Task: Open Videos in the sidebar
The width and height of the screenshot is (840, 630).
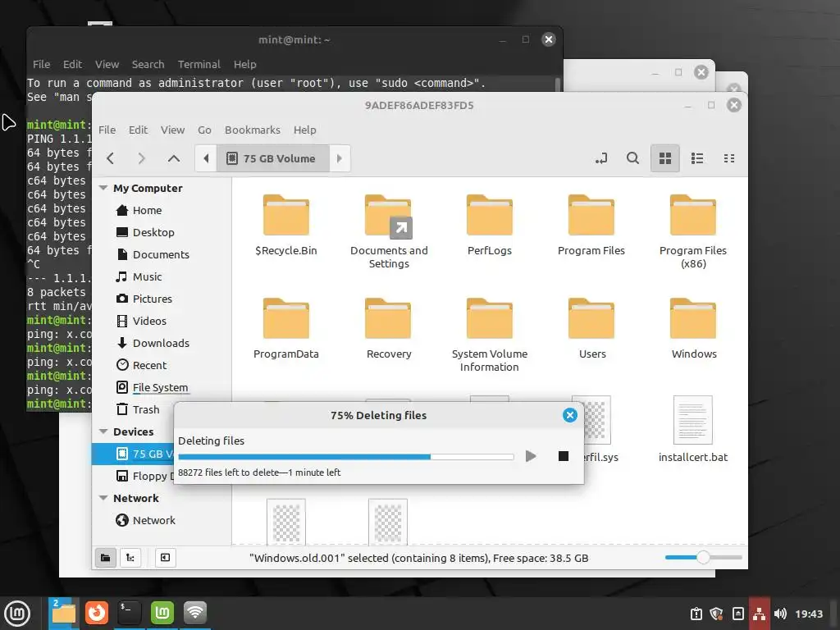Action: click(x=162, y=321)
